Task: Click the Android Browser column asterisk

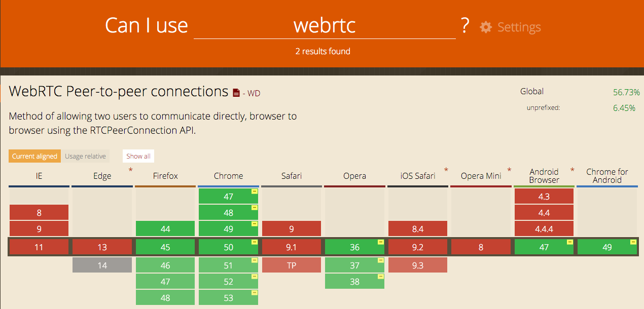Action: tap(572, 170)
